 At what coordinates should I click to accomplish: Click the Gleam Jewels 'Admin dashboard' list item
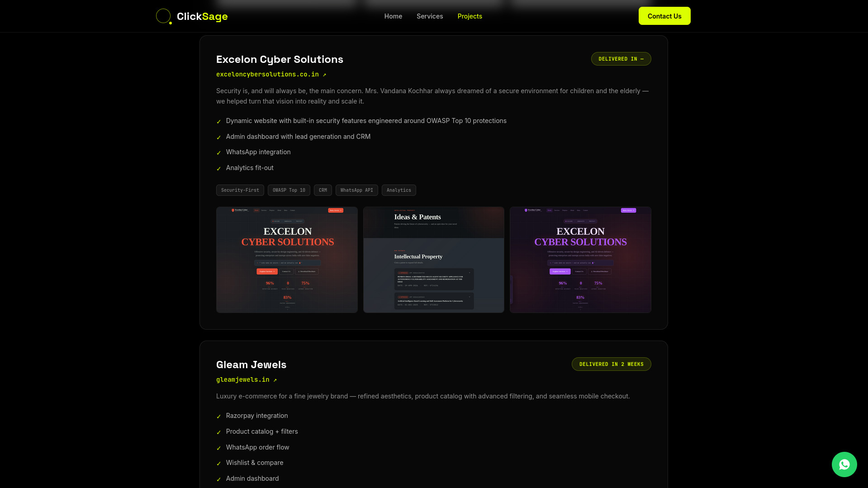252,479
